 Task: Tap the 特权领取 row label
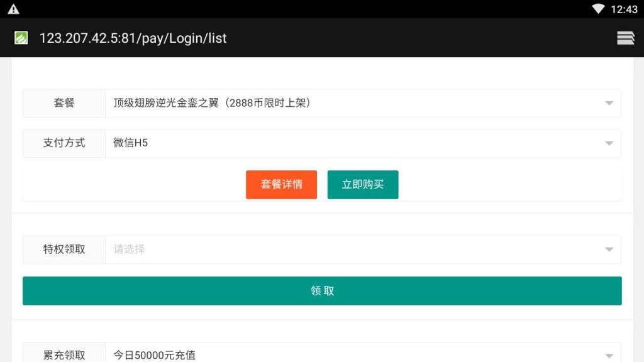coord(63,250)
